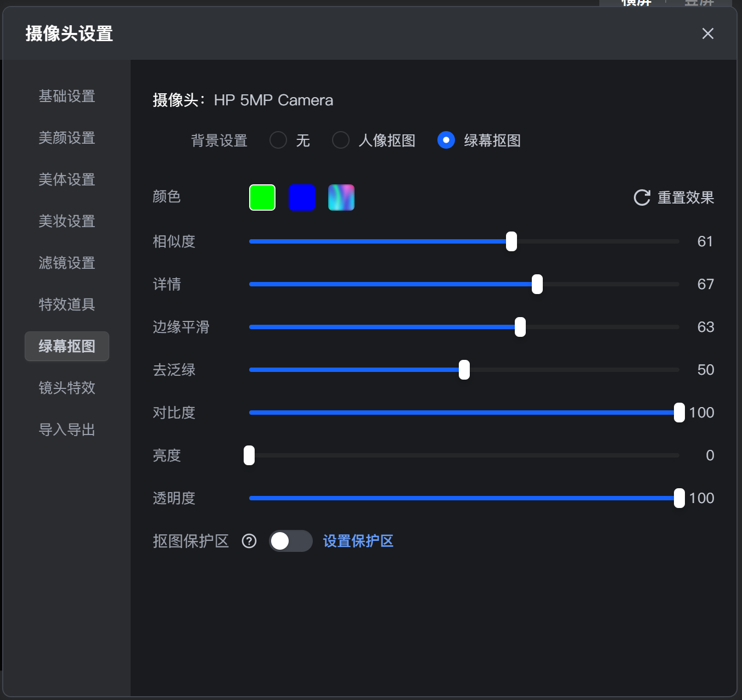This screenshot has width=742, height=700.
Task: Enable the 抠图保护区 toggle switch
Action: click(290, 541)
